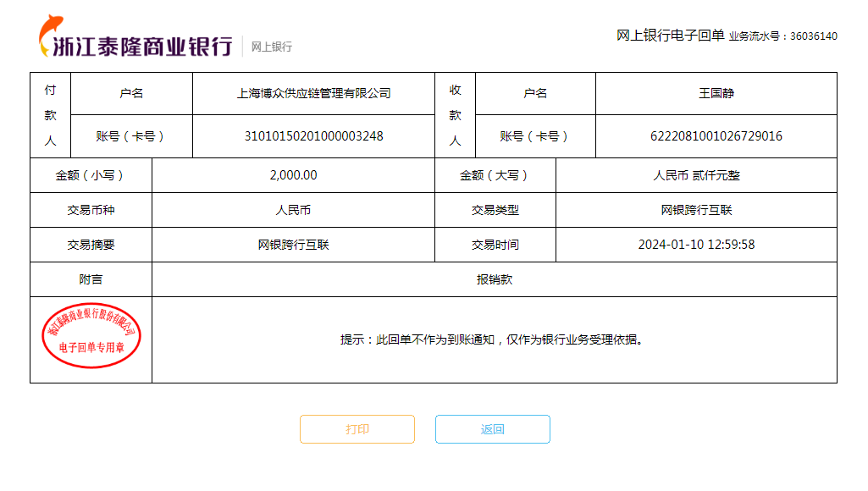This screenshot has width=868, height=491.
Task: Click the notice text starting with 提示
Action: [491, 339]
